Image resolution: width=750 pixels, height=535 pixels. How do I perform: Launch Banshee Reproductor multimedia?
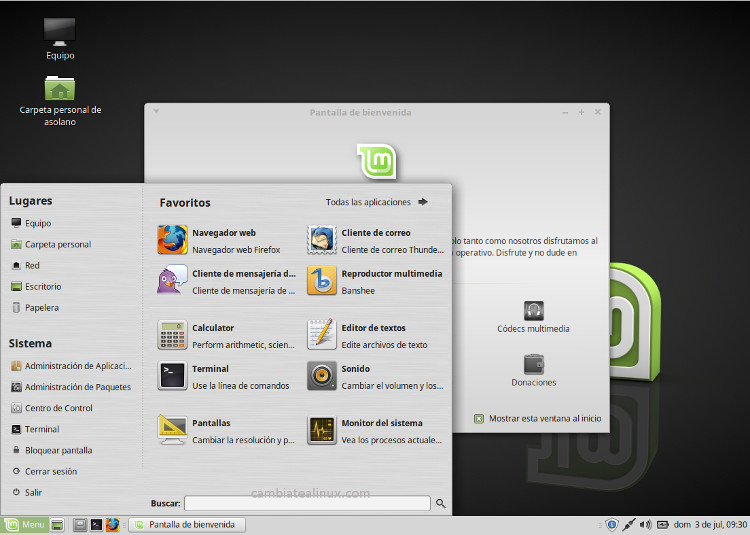pyautogui.click(x=375, y=281)
